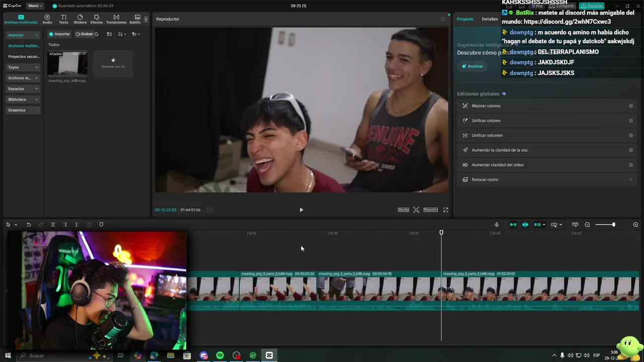Image resolution: width=644 pixels, height=362 pixels.
Task: Delete left portion trim icon
Action: [65, 225]
